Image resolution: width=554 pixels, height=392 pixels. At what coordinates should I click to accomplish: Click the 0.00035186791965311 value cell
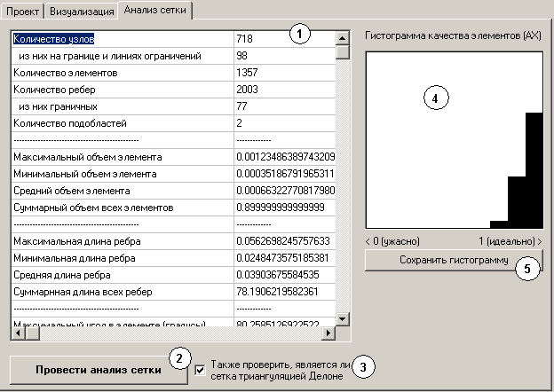tap(284, 174)
